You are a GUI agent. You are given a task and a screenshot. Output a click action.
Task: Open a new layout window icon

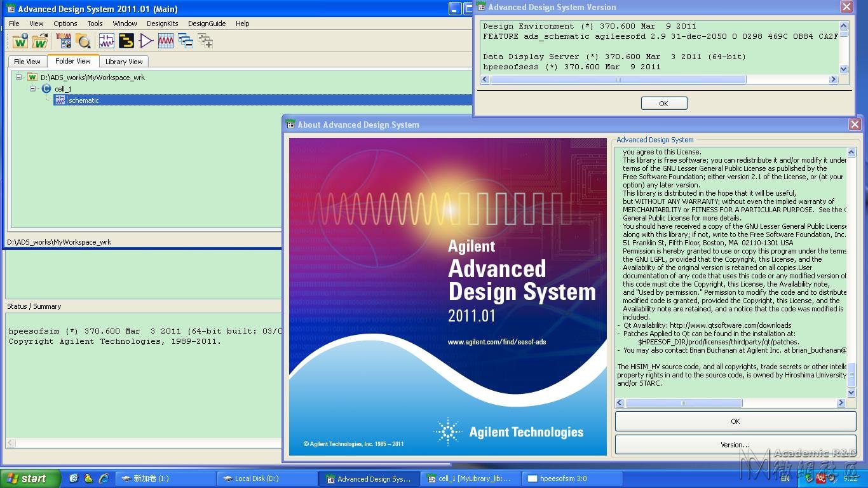coord(126,41)
